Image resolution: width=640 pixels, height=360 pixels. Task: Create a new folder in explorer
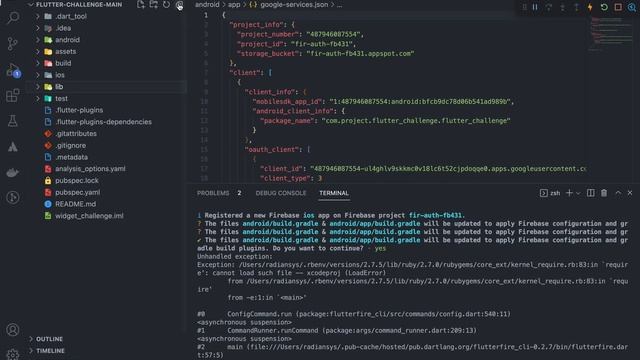153,5
